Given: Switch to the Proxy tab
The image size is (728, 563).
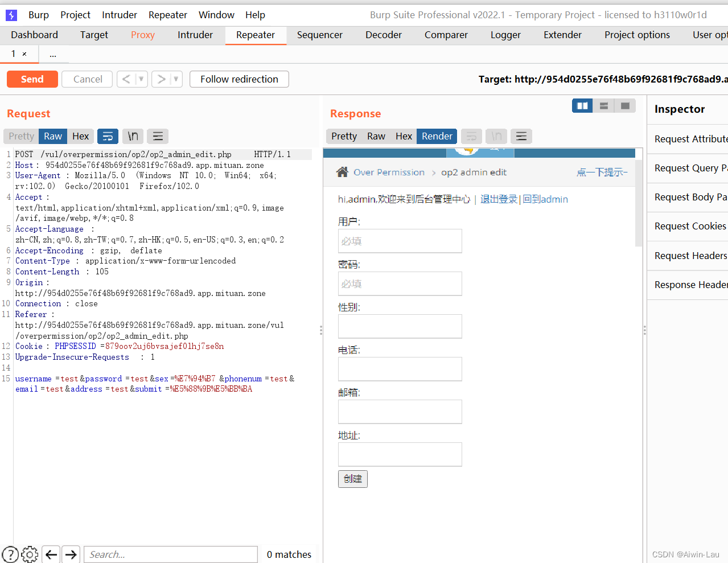Looking at the screenshot, I should [x=143, y=35].
